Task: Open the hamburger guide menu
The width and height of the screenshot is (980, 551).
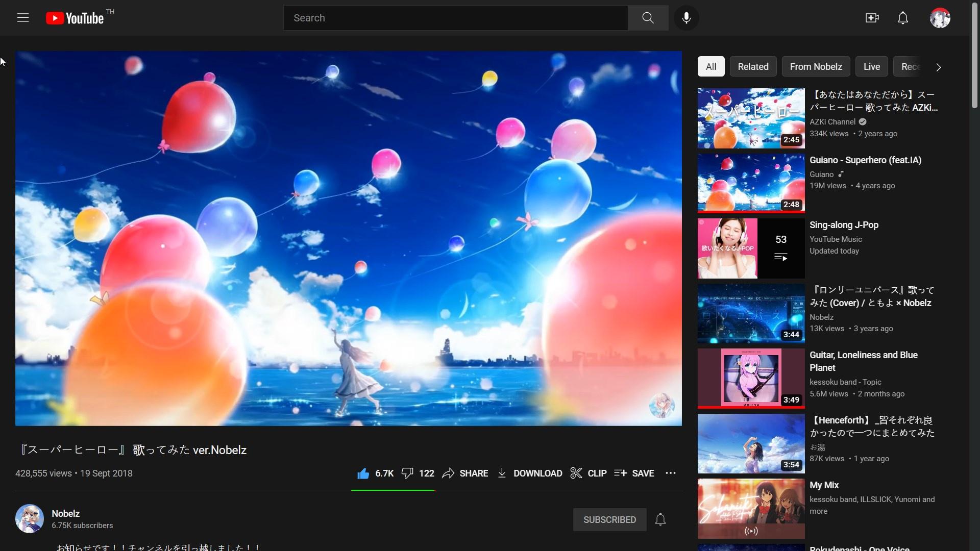Action: tap(23, 18)
